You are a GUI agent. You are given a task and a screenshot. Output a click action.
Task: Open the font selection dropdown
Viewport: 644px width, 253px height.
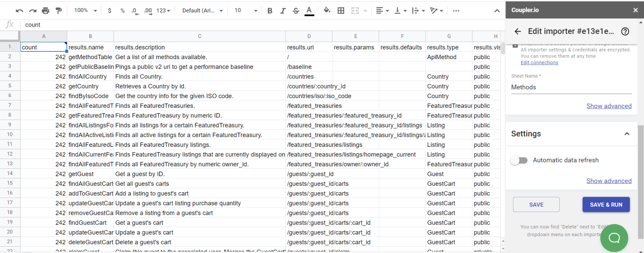tap(202, 10)
